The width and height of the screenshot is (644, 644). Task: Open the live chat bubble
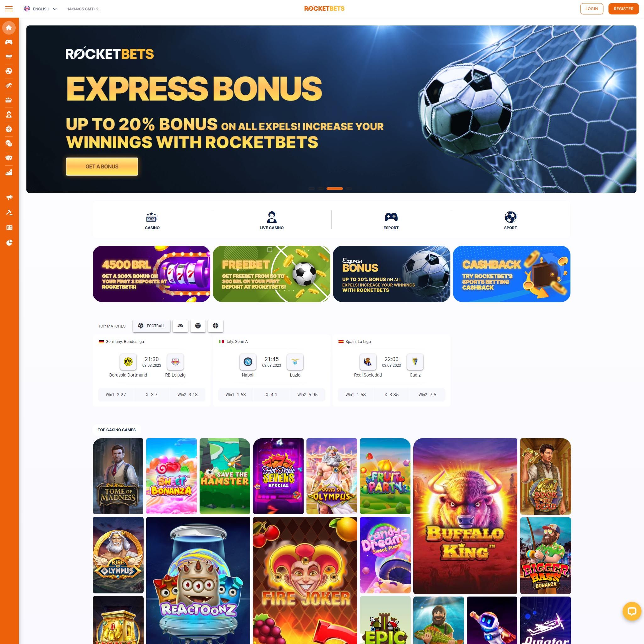[x=632, y=611]
